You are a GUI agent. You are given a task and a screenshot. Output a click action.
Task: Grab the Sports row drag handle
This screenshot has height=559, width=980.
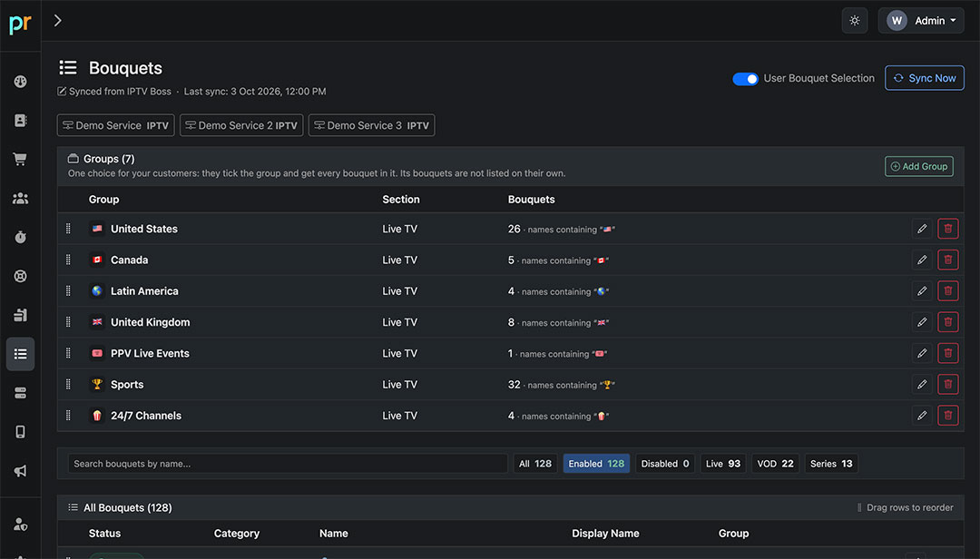pos(68,385)
